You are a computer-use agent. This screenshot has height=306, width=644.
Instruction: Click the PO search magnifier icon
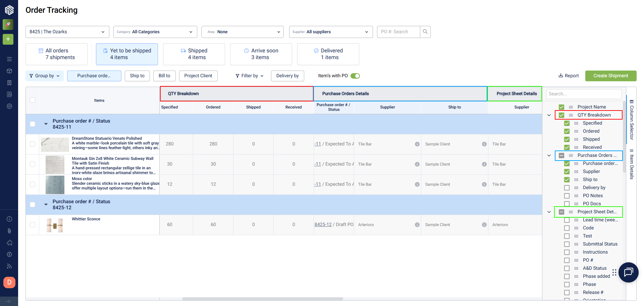(425, 32)
